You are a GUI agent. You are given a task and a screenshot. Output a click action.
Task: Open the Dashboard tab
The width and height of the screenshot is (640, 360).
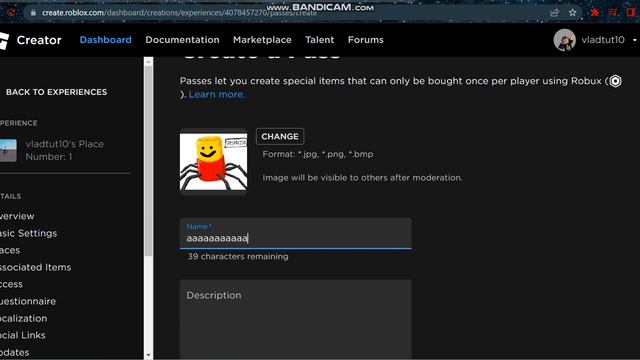105,40
